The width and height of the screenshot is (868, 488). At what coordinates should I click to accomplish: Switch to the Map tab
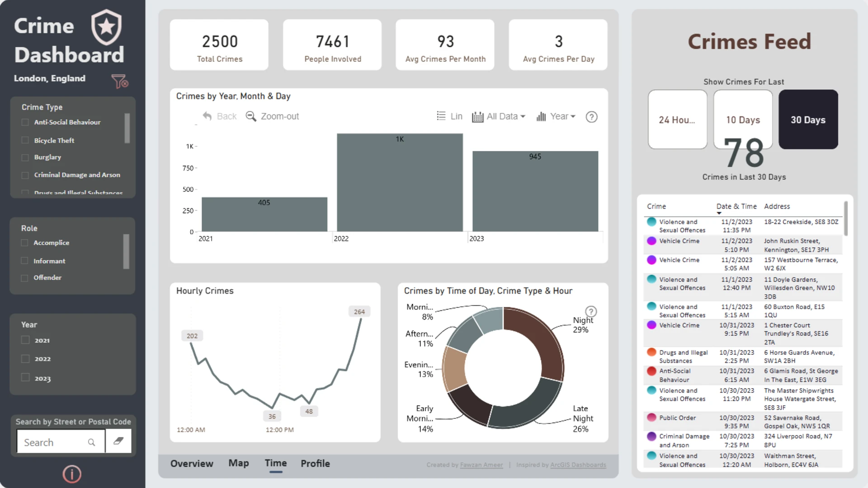[239, 463]
